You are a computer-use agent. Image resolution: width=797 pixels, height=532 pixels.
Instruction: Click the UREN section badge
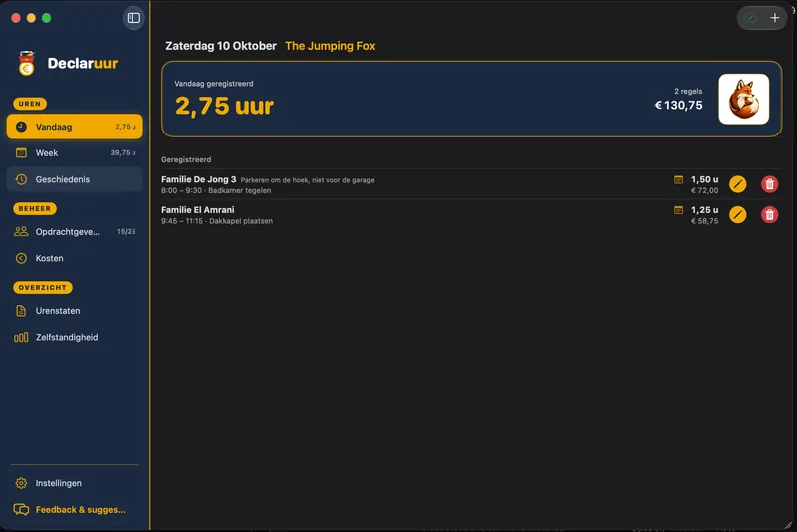click(x=30, y=104)
